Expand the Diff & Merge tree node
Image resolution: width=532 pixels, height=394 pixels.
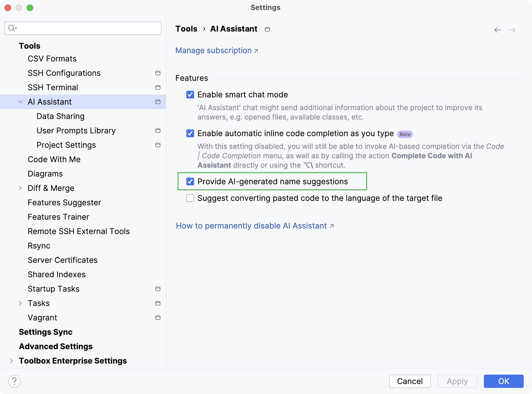click(20, 188)
